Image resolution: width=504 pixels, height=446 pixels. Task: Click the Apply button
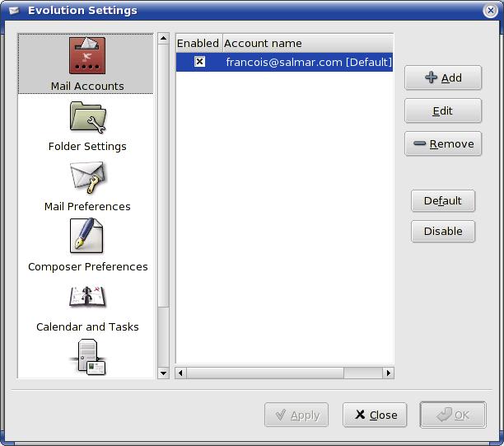[x=296, y=415]
